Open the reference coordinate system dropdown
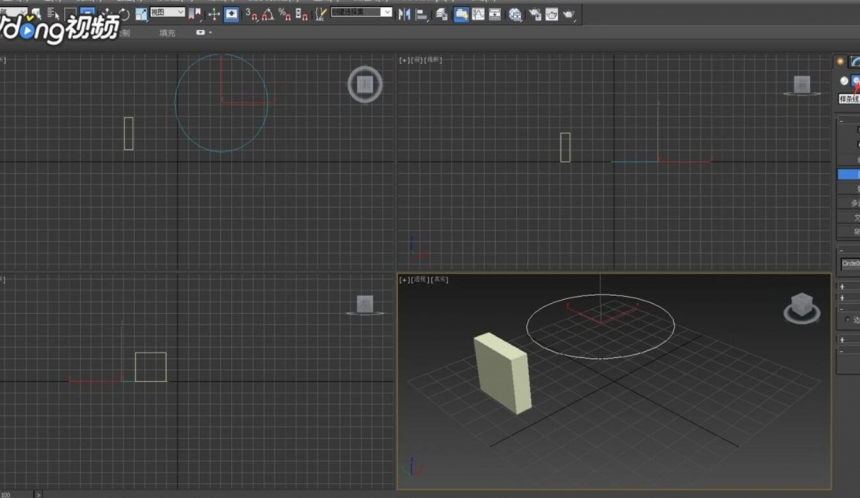Viewport: 860px width, 498px height. tap(167, 12)
